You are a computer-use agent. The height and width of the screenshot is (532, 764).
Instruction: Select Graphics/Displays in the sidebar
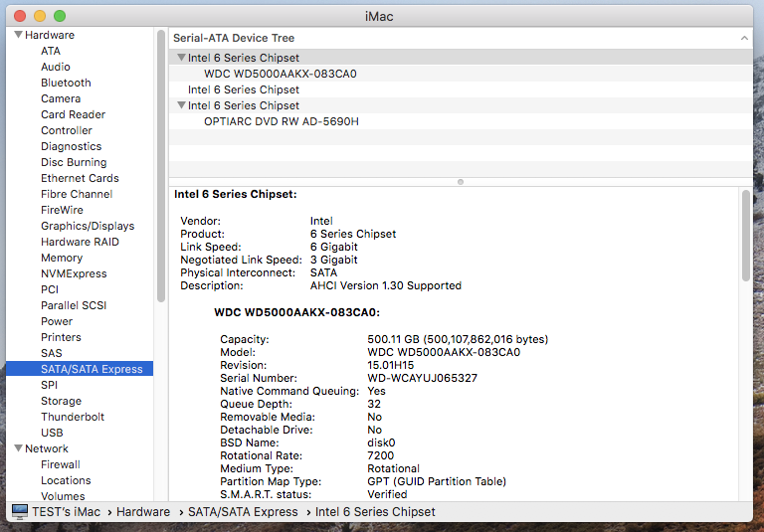88,226
